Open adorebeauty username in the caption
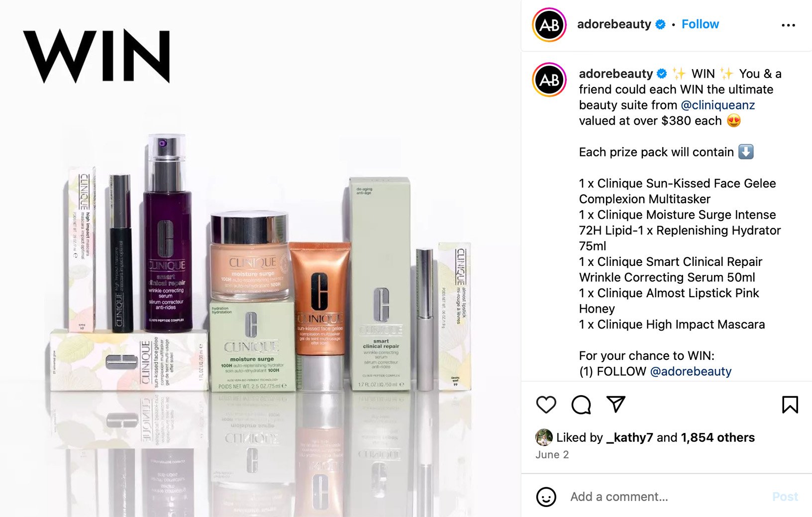 coord(615,74)
